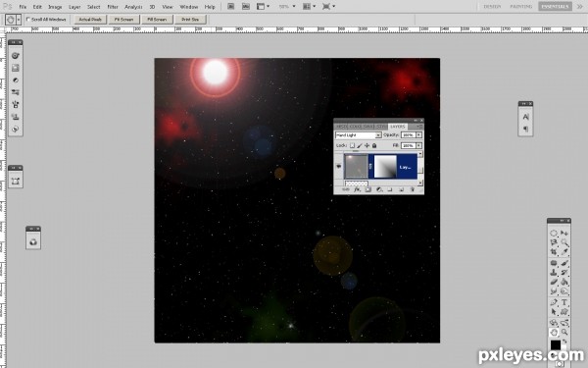Screen dimensions: 588x368
Task: Select the Zoom tool in toolbox
Action: [564, 332]
